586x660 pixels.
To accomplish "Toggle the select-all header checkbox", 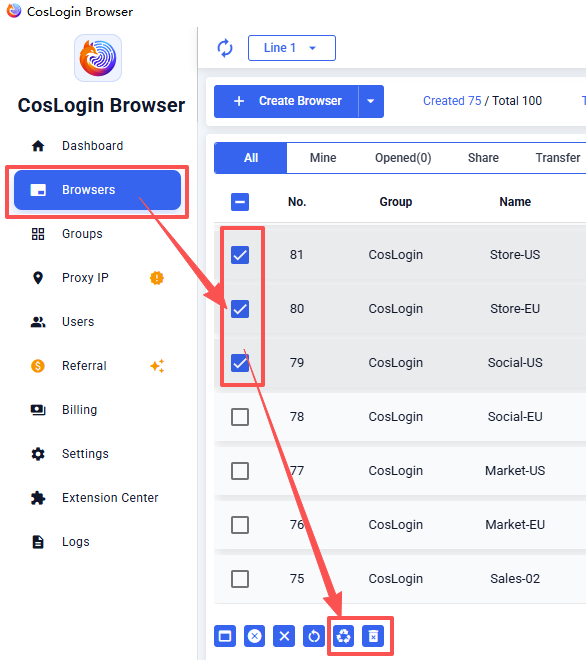I will click(x=240, y=202).
